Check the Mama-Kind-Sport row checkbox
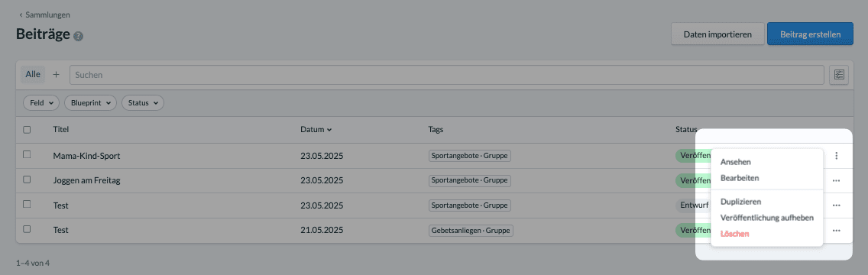This screenshot has width=868, height=275. 27,155
